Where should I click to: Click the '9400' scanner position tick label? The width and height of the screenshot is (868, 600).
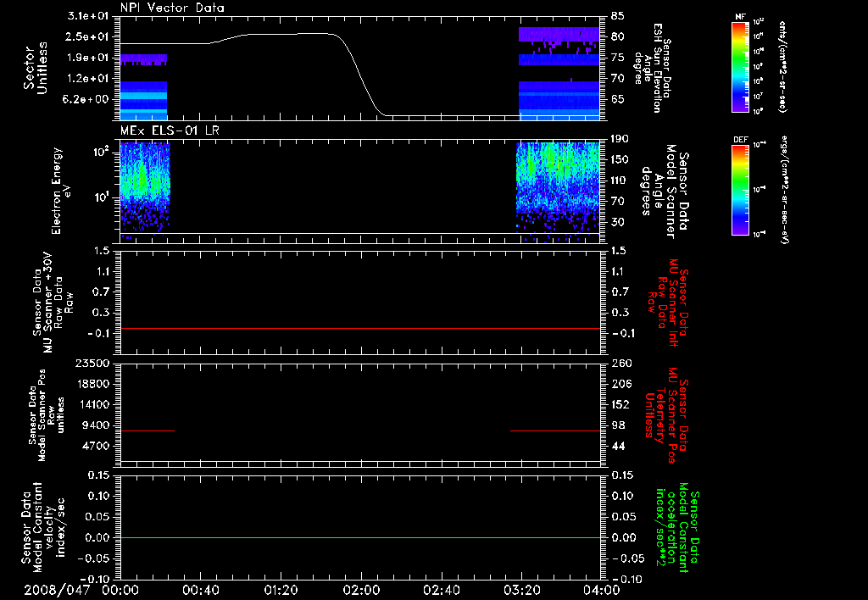tap(95, 425)
